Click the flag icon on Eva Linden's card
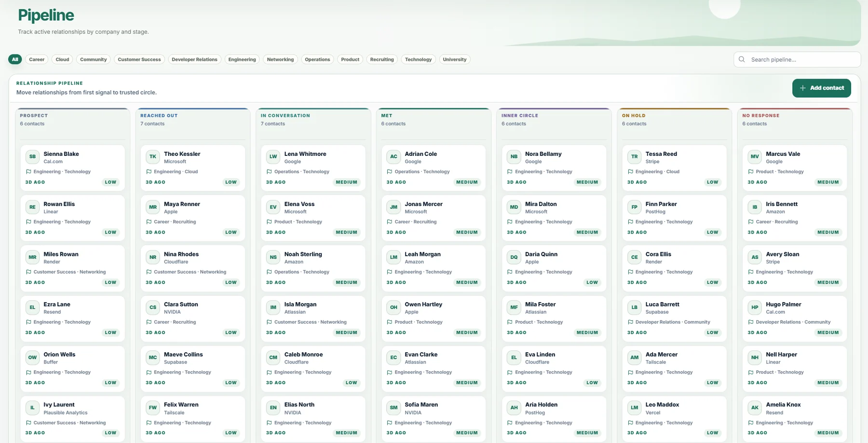Image resolution: width=868 pixels, height=443 pixels. tap(510, 373)
